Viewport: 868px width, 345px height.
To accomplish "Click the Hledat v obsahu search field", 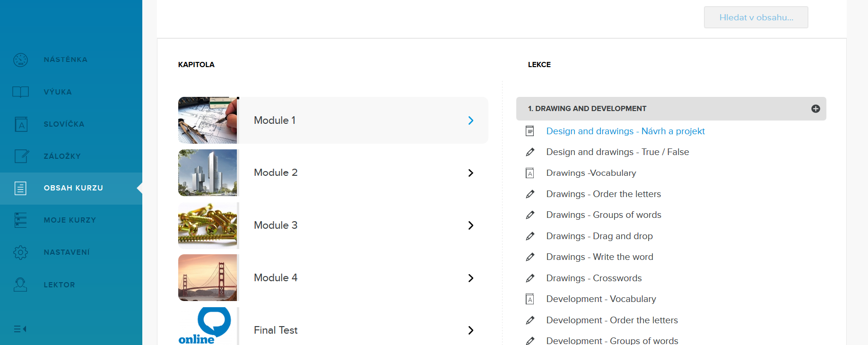I will click(755, 17).
